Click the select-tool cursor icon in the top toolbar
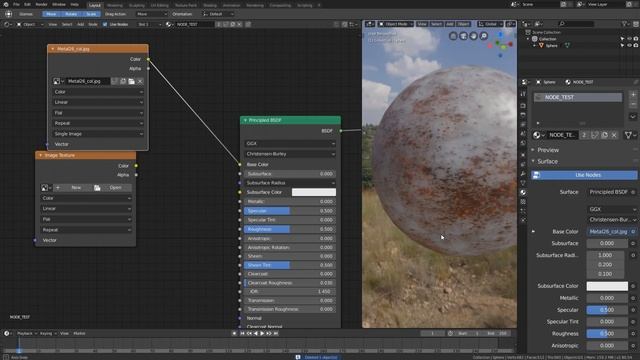The height and width of the screenshot is (360, 640). 8,14
